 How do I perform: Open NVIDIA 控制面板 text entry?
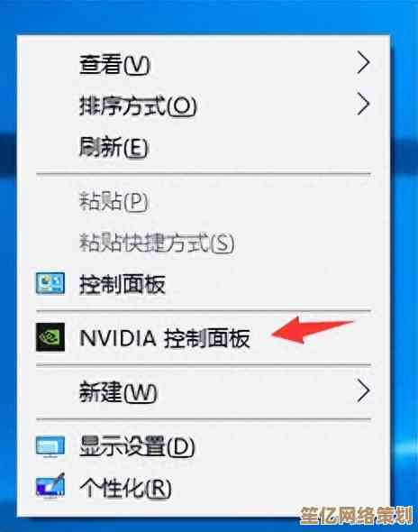165,337
